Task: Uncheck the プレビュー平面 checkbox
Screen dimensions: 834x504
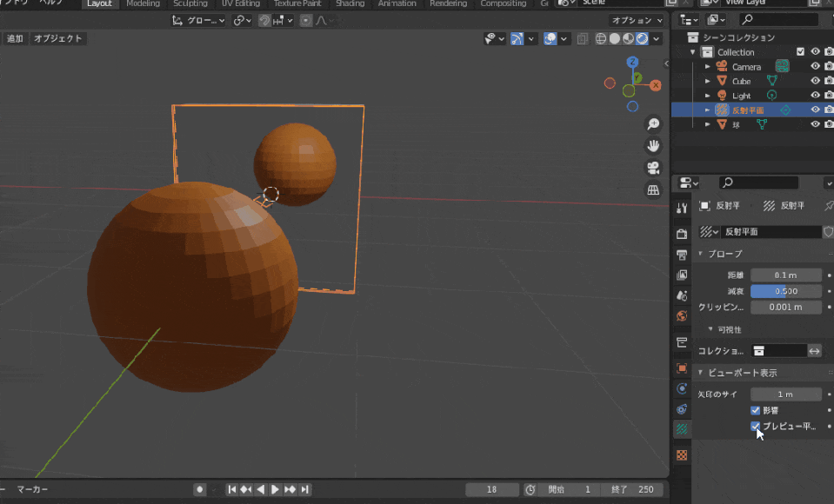Action: [x=755, y=426]
